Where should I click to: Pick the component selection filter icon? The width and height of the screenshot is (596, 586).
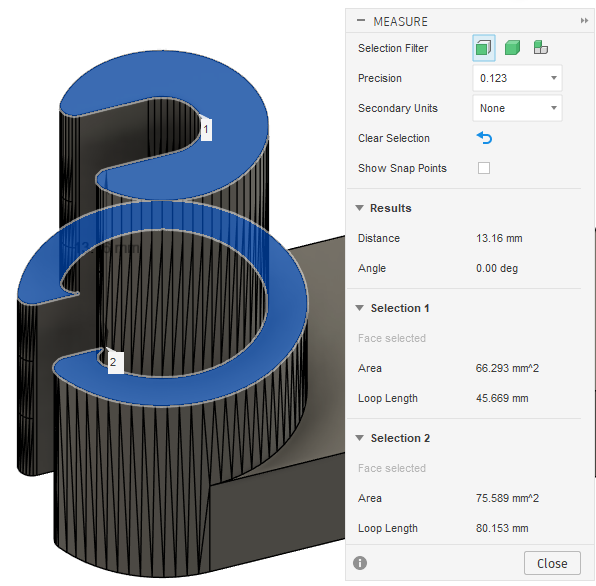[541, 48]
